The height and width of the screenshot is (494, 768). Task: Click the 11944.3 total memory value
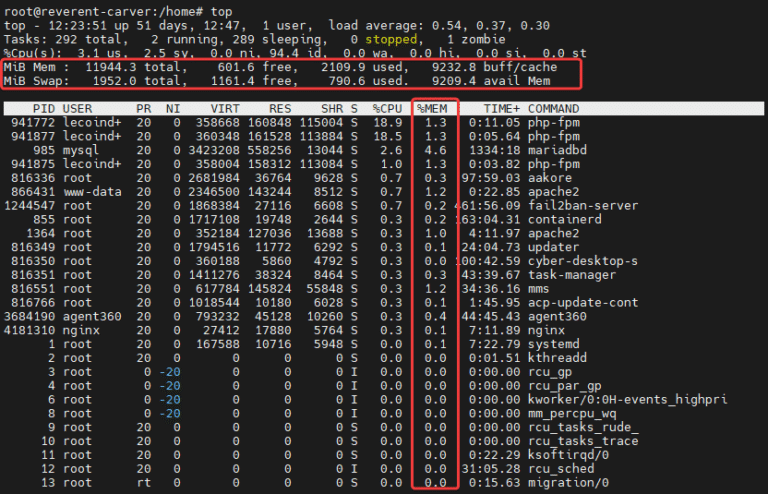(111, 67)
